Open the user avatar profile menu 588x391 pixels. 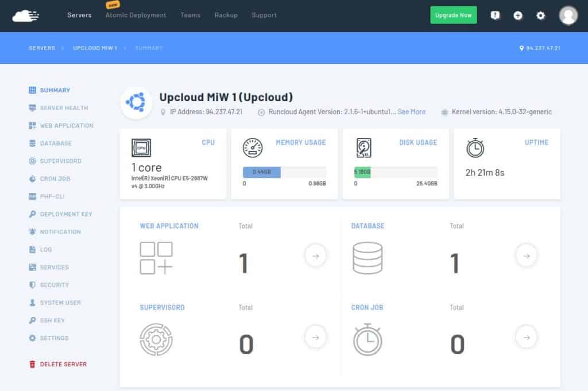click(x=568, y=16)
